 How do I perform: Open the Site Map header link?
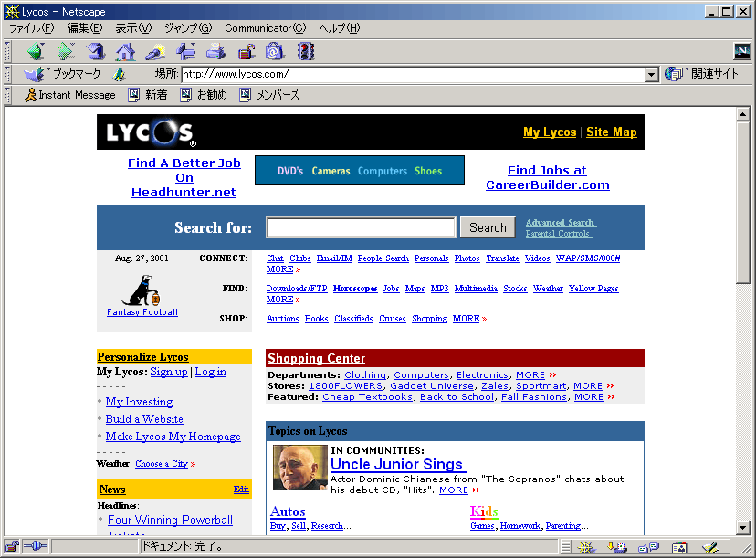(x=612, y=132)
